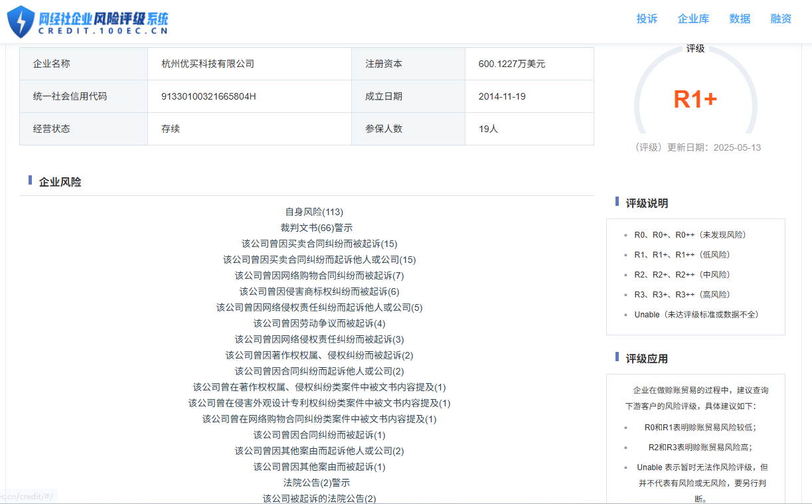Click 因劳动争议而被起诉(4) line
Viewport: 812px width, 504px height.
click(x=319, y=323)
